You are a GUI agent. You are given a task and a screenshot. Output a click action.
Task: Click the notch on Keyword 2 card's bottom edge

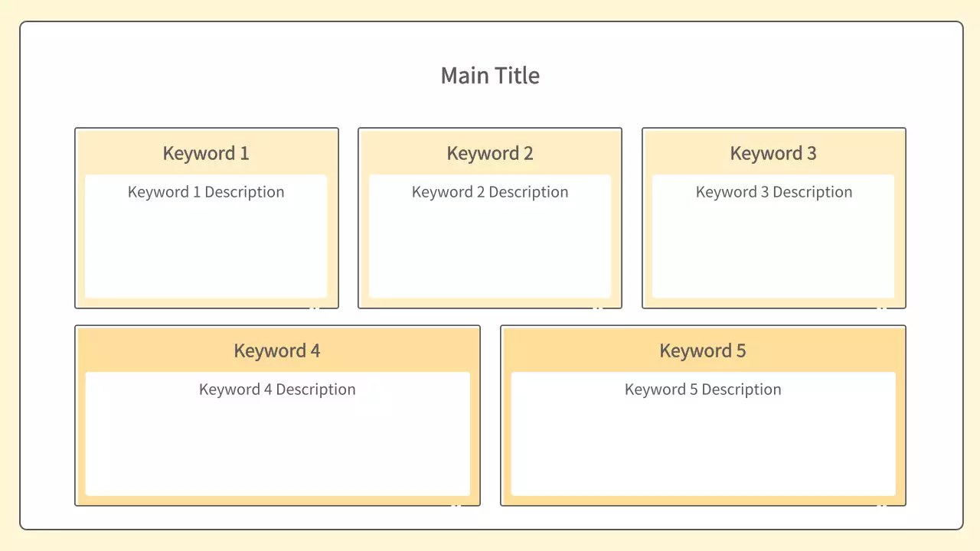click(x=598, y=308)
